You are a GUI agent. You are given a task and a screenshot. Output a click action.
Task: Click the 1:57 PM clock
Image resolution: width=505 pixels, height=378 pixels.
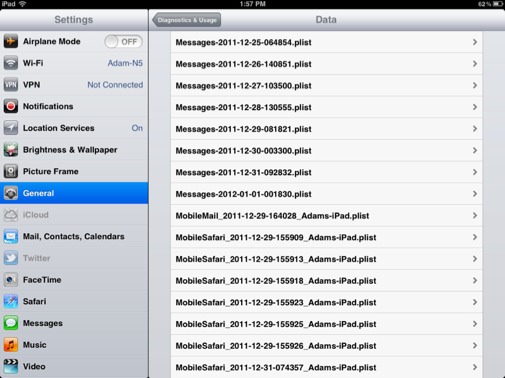(x=253, y=4)
